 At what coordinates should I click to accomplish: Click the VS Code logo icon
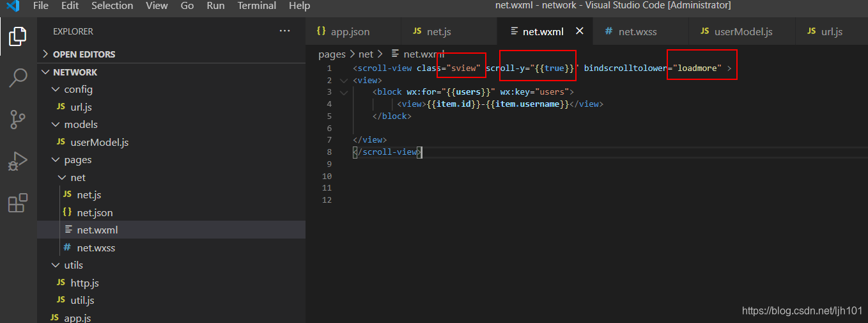(13, 6)
